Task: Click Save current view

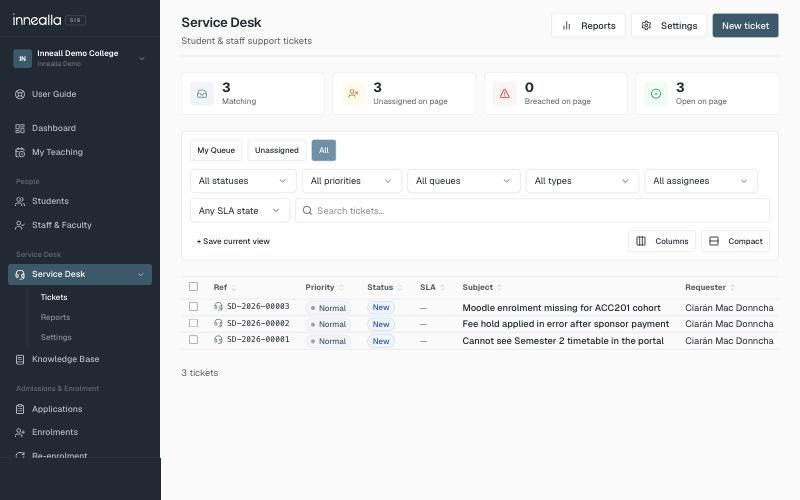Action: pyautogui.click(x=233, y=241)
